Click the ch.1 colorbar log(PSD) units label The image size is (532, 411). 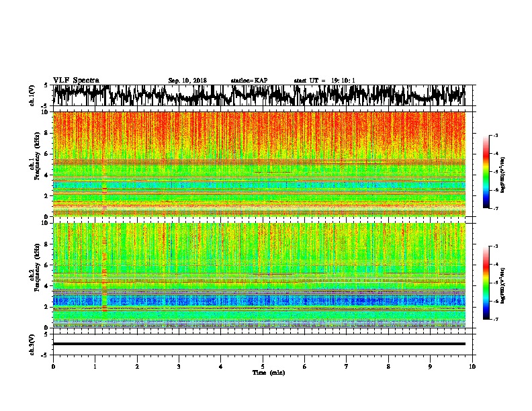point(503,175)
